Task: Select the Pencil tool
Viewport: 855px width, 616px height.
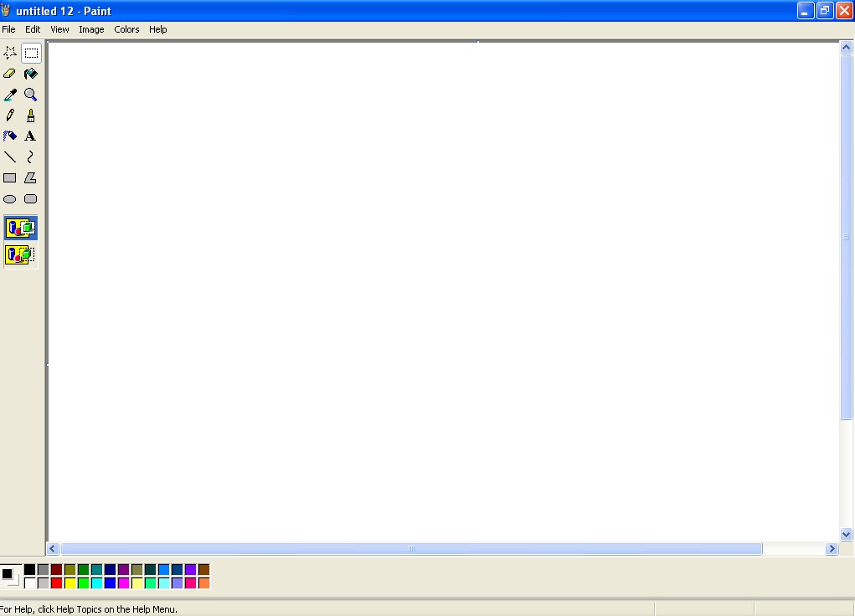Action: coord(9,115)
